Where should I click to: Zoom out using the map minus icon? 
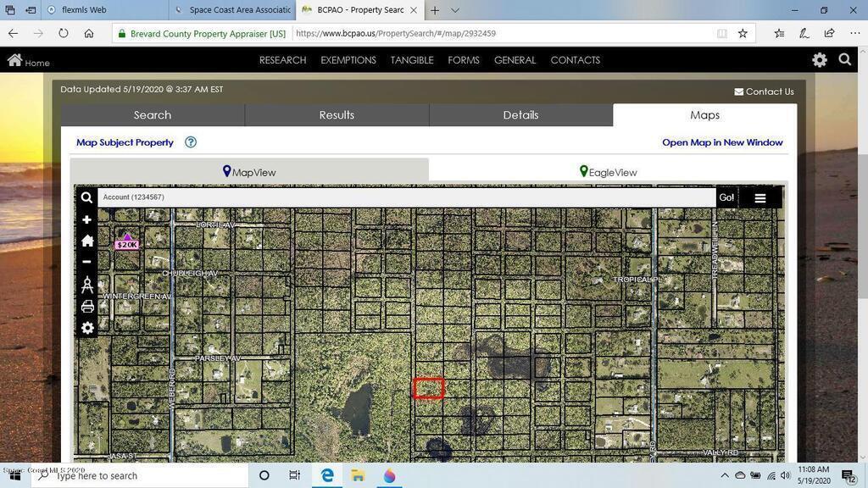click(86, 262)
